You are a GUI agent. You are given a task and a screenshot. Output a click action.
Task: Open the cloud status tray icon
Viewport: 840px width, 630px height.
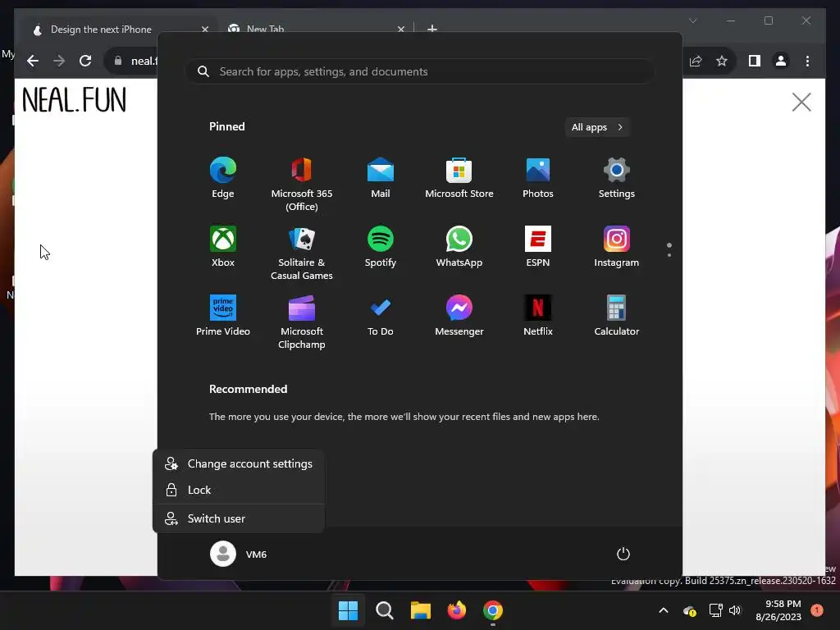click(x=689, y=610)
